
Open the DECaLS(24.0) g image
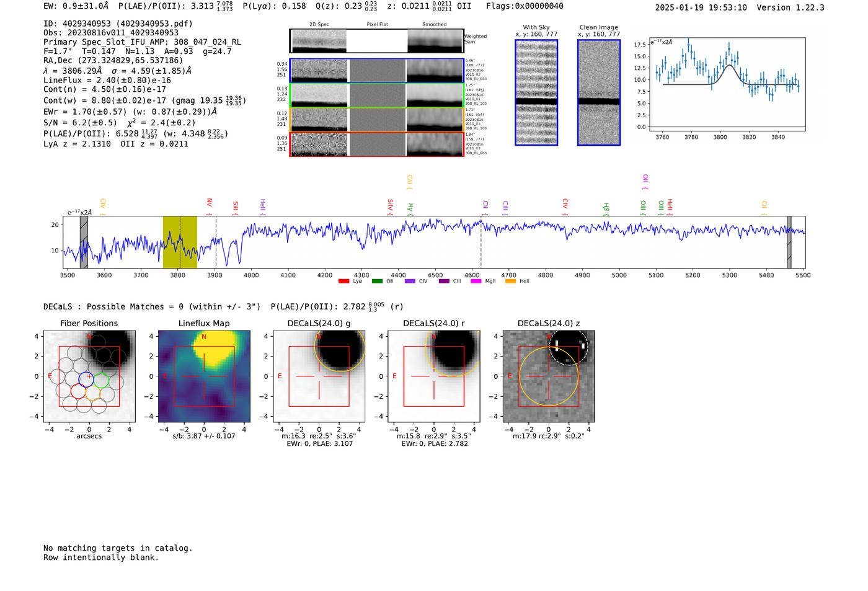click(x=319, y=376)
